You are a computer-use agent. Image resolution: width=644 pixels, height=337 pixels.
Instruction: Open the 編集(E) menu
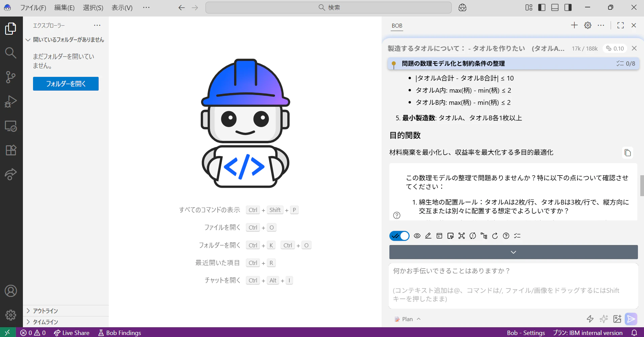coord(64,7)
